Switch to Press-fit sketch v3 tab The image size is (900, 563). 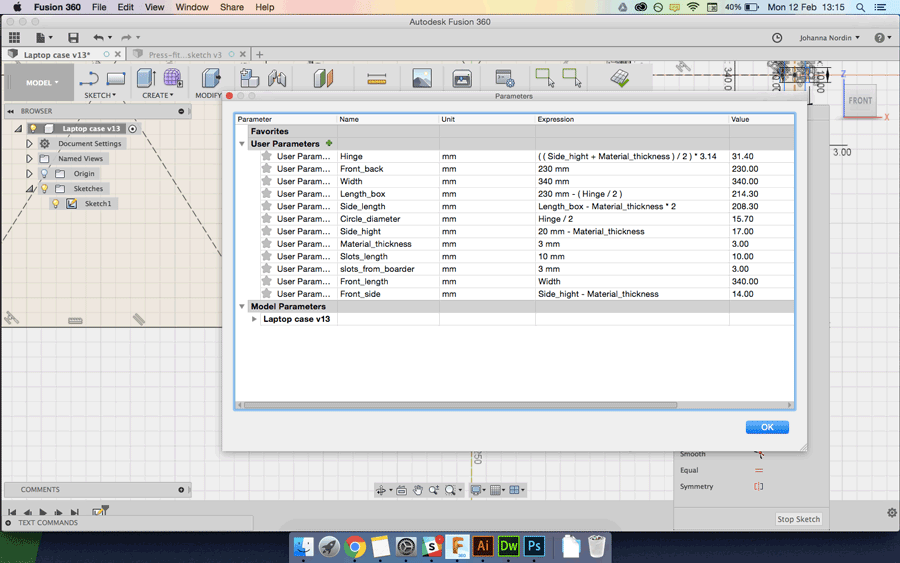pos(185,55)
